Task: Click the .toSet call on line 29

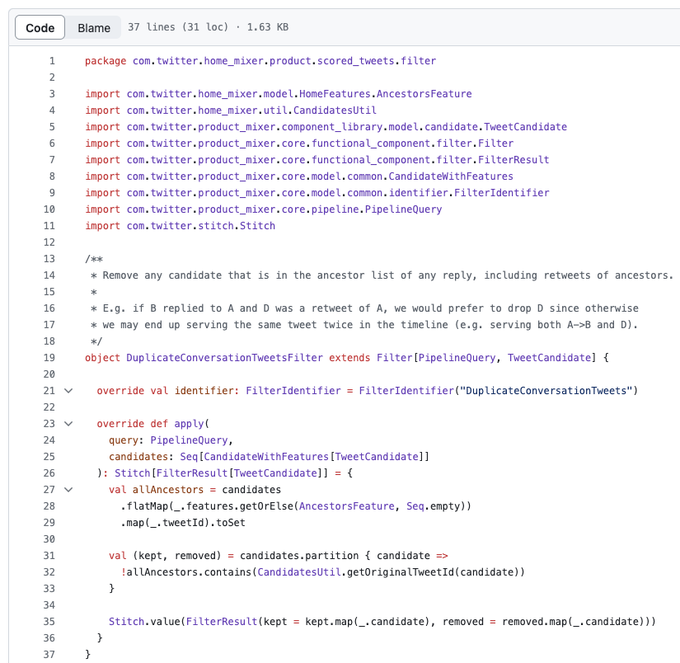Action: (228, 523)
